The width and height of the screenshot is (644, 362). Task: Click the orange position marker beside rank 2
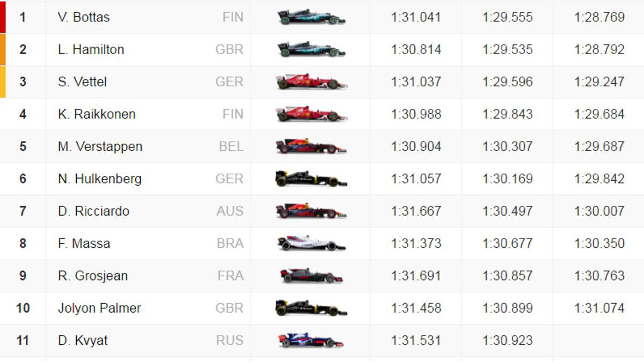[x=3, y=49]
